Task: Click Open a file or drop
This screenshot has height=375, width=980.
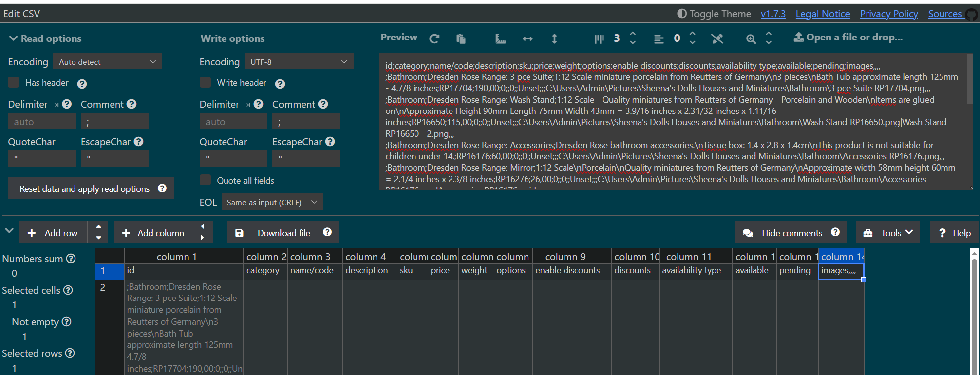Action: coord(848,37)
